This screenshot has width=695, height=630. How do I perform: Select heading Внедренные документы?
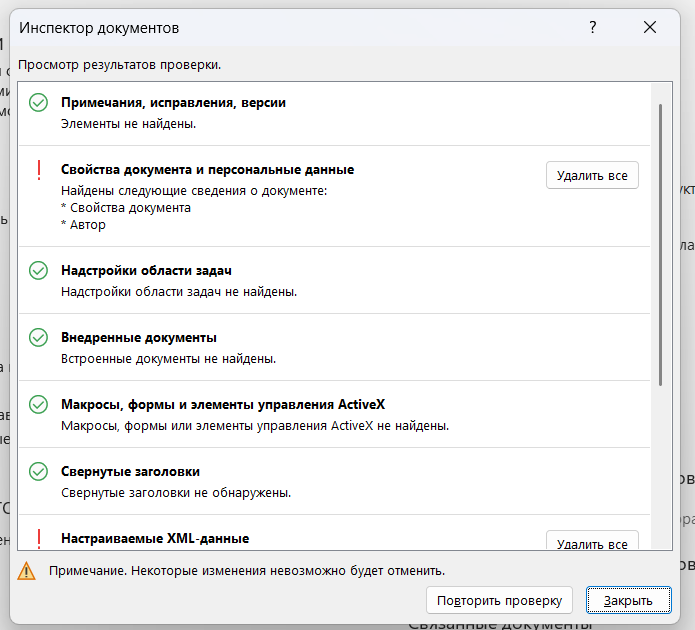pyautogui.click(x=139, y=337)
